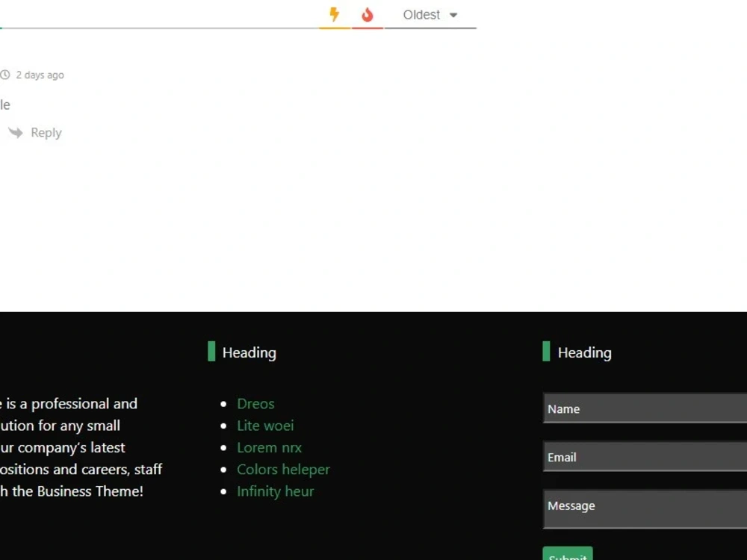Switch to the flame sorting tab
This screenshot has width=747, height=560.
pyautogui.click(x=367, y=13)
